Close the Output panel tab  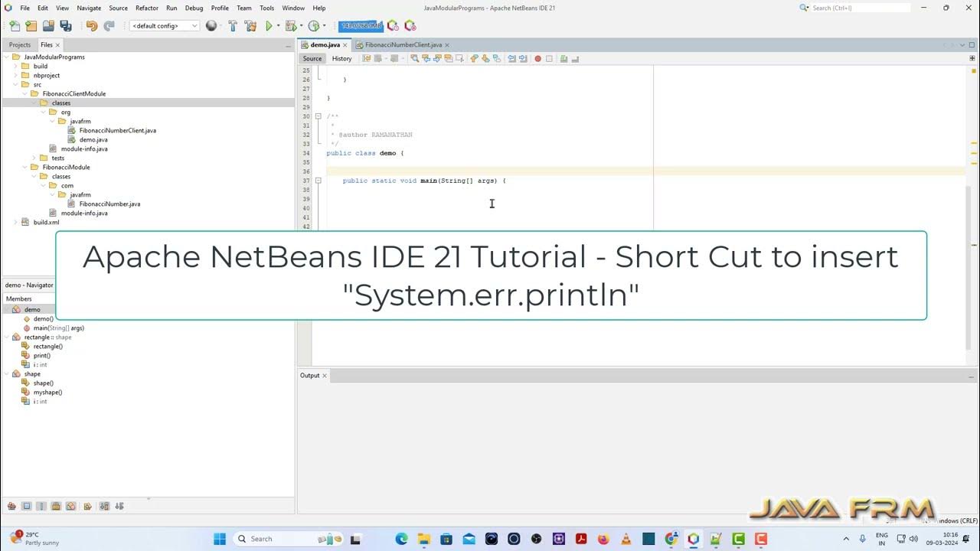pos(325,376)
